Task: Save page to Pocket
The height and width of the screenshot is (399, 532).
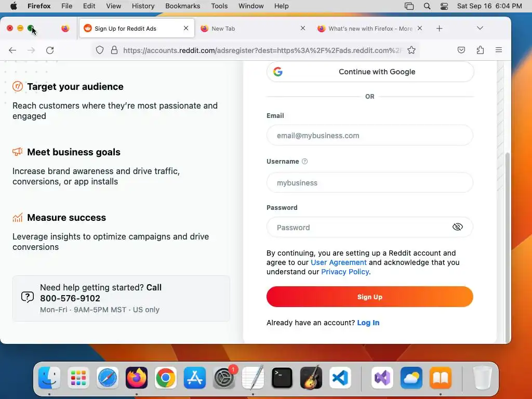Action: (461, 50)
